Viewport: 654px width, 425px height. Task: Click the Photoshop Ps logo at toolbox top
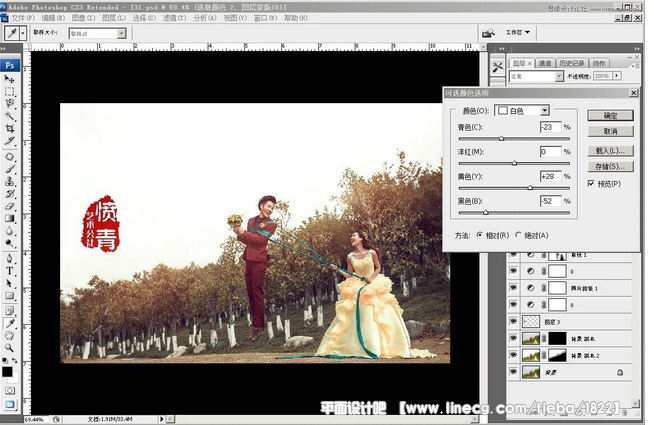coord(10,65)
